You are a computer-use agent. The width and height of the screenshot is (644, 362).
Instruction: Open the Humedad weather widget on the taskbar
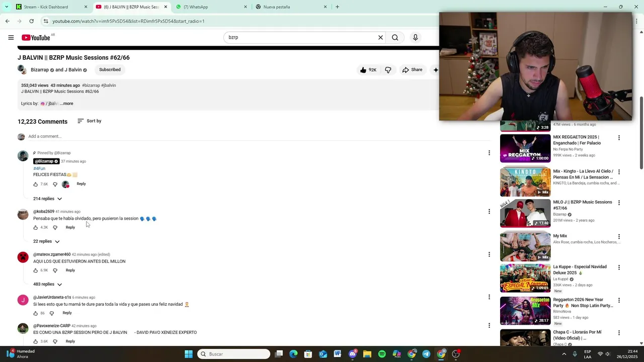[20, 354]
